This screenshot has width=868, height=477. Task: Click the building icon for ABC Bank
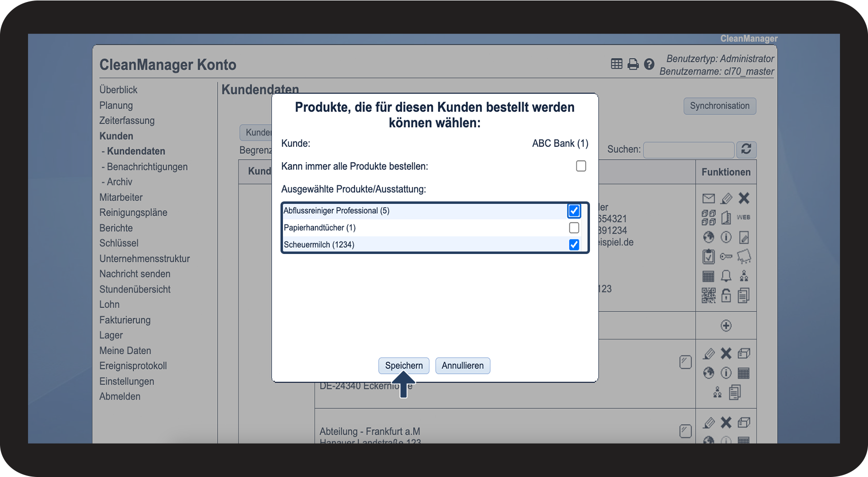(726, 217)
